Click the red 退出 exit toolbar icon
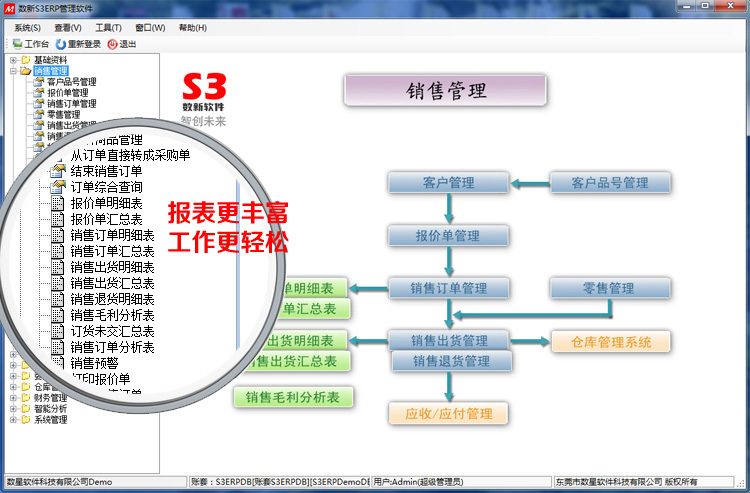This screenshot has height=493, width=750. coord(112,44)
